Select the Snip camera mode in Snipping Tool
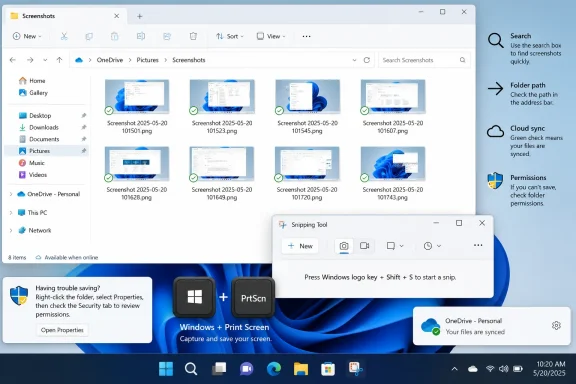 coord(344,246)
